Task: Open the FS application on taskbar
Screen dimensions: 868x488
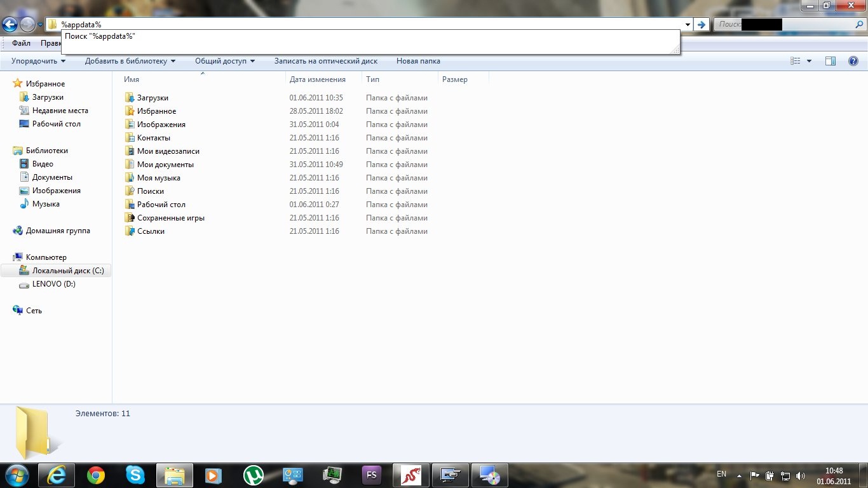Action: [372, 475]
